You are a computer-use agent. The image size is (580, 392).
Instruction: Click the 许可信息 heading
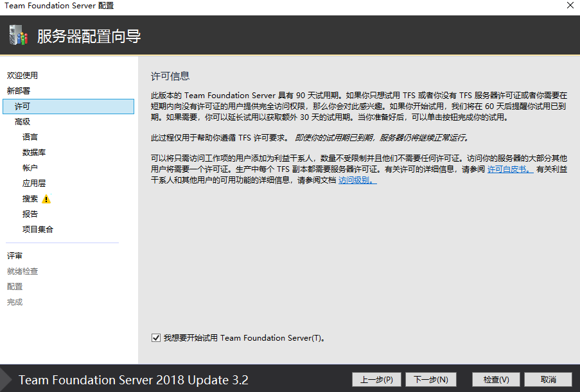click(170, 76)
